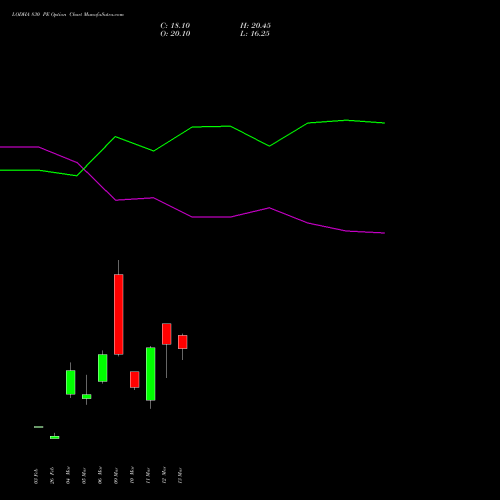Click the "09 Mar" date axis label
Screen dimensions: 500x500
pyautogui.click(x=116, y=475)
